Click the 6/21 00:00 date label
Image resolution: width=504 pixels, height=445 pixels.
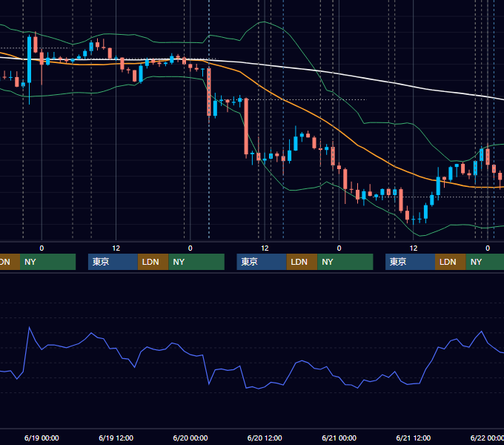[339, 438]
